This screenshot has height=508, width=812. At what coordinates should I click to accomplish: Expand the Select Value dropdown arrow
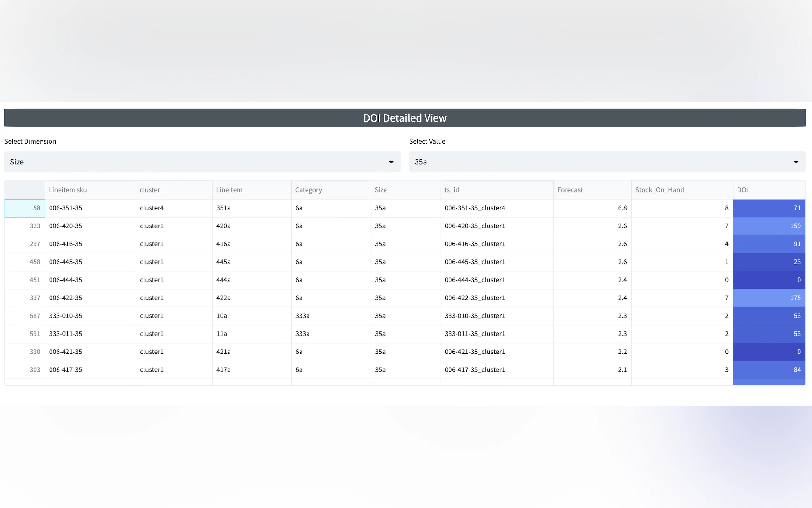[x=796, y=162]
